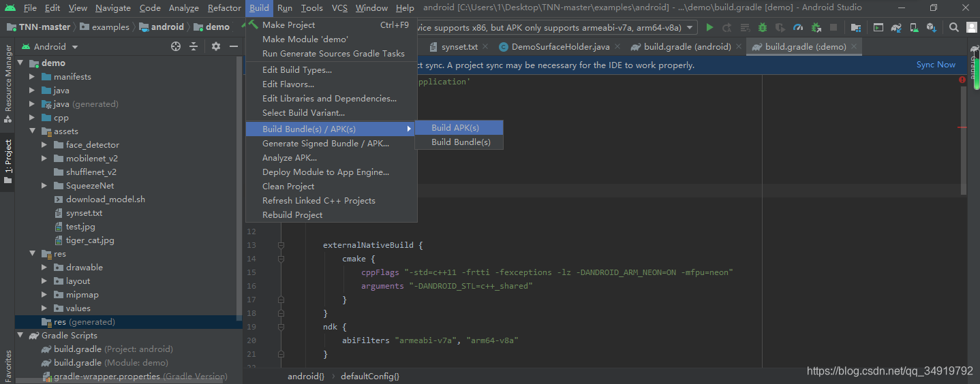Click Run with Coverage icon
The height and width of the screenshot is (384, 980).
tap(780, 27)
